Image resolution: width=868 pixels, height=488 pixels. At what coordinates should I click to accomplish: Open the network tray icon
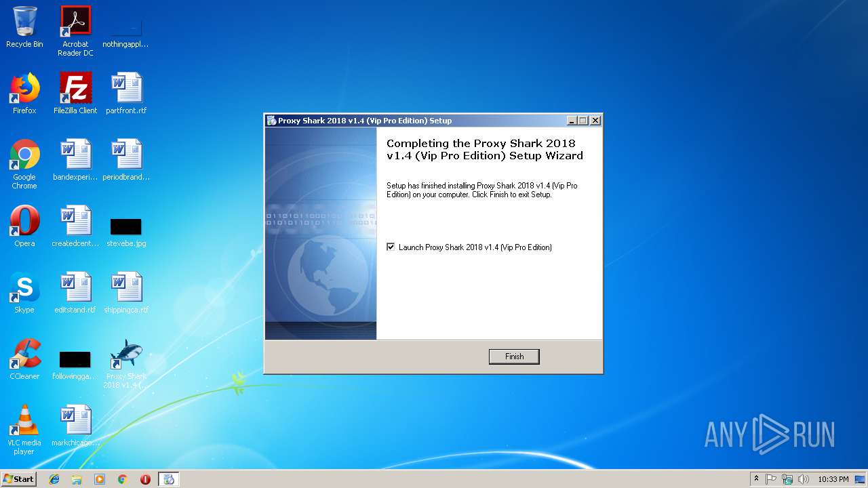tap(787, 479)
